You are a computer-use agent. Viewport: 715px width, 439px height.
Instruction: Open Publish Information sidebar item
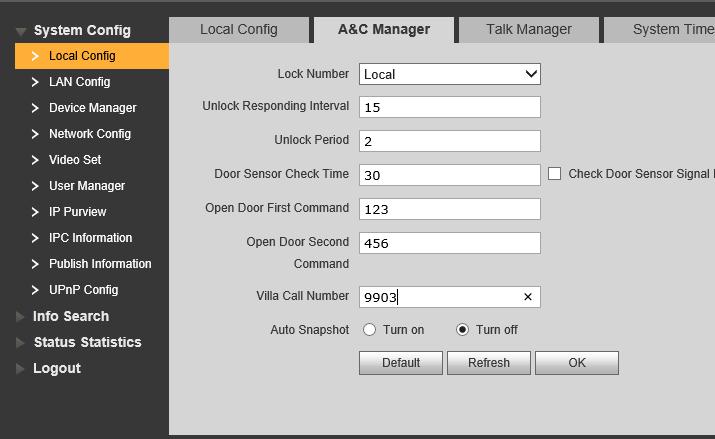[100, 264]
